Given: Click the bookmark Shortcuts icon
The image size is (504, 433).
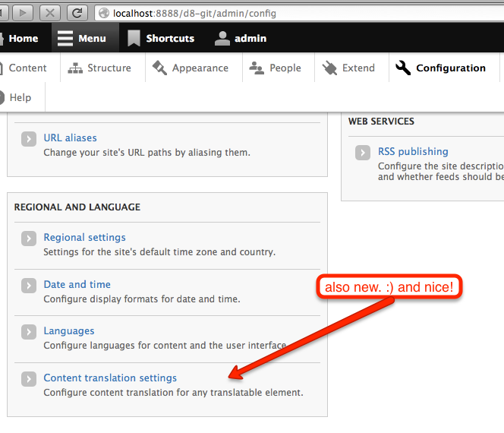Looking at the screenshot, I should (134, 38).
